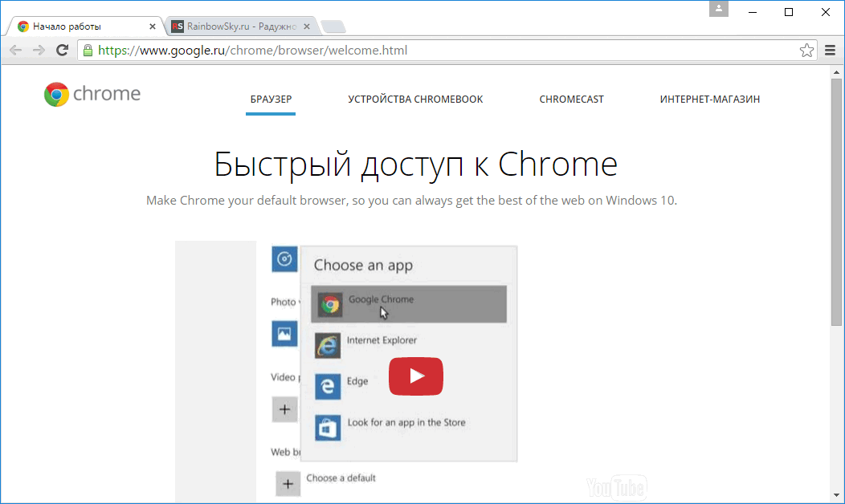Close the RainbowSky.ru tab
This screenshot has width=845, height=504.
click(x=307, y=26)
